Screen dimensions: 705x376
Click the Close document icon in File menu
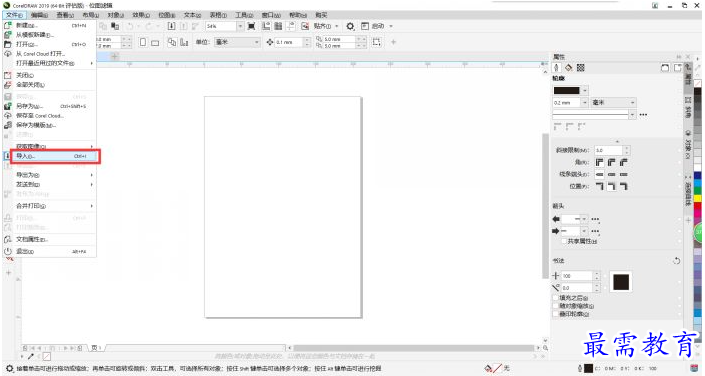8,75
